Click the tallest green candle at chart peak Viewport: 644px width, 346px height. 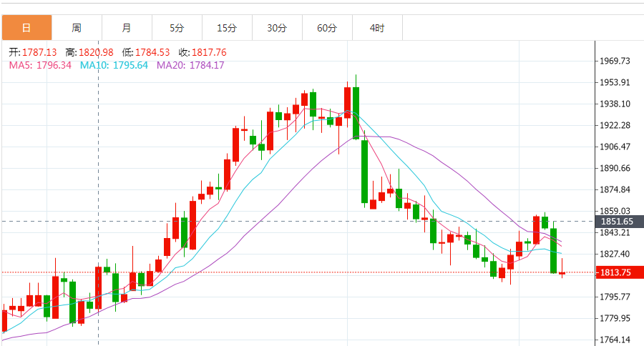(x=356, y=112)
